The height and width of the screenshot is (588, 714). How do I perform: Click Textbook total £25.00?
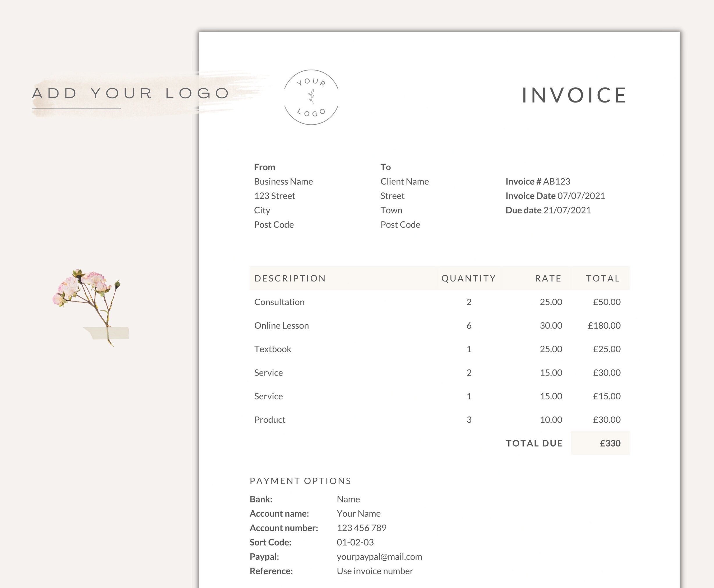(607, 349)
